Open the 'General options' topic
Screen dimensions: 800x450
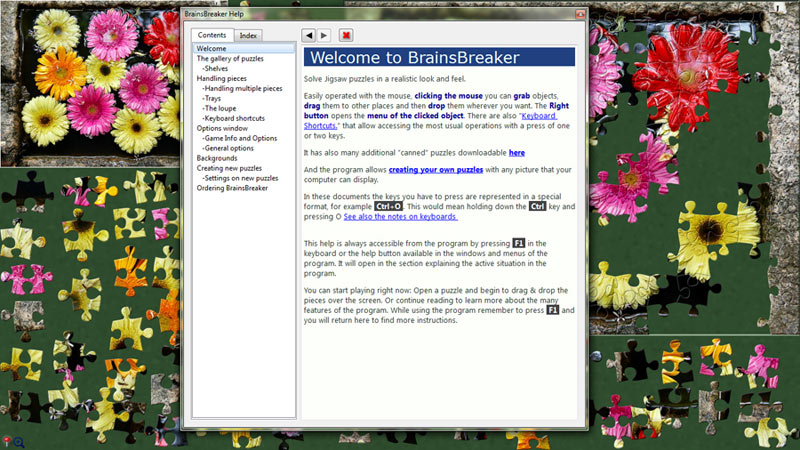(229, 148)
